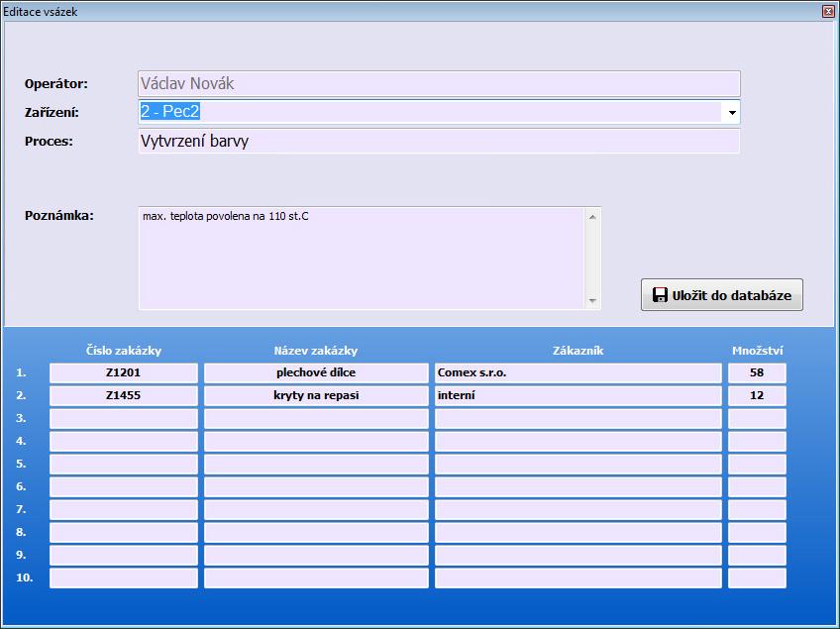840x629 pixels.
Task: Click empty Zákazník cell in row 6
Action: tap(578, 487)
